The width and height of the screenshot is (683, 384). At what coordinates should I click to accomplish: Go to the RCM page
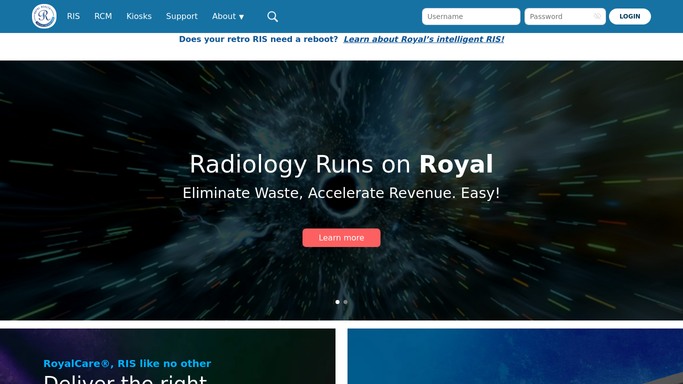(103, 17)
